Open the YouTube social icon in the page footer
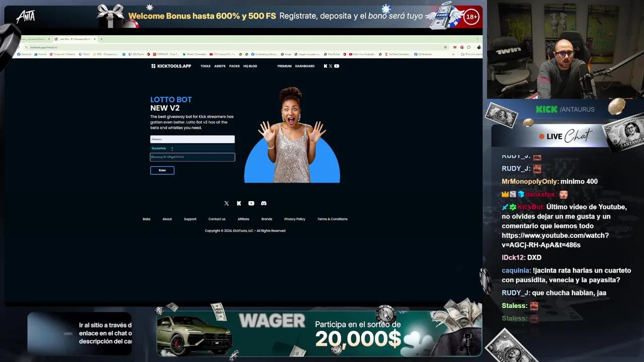Screen dimensions: 644x362 pyautogui.click(x=251, y=203)
